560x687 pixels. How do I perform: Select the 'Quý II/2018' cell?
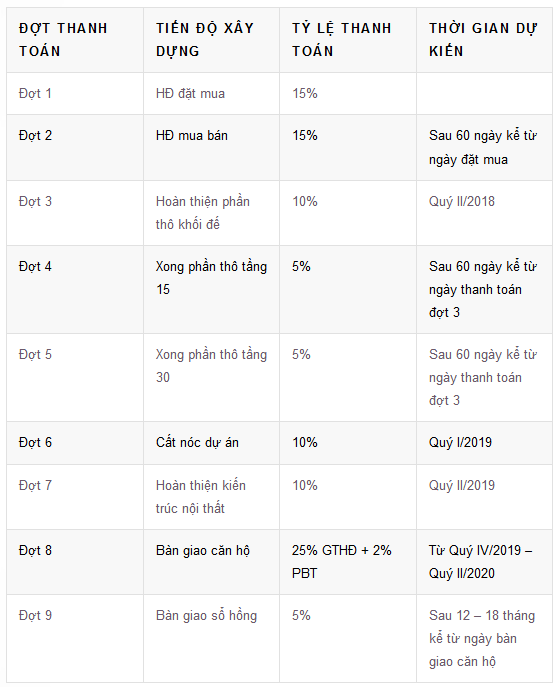pyautogui.click(x=484, y=213)
